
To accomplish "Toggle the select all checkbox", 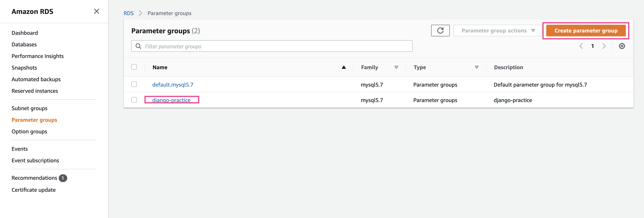I will coord(134,67).
